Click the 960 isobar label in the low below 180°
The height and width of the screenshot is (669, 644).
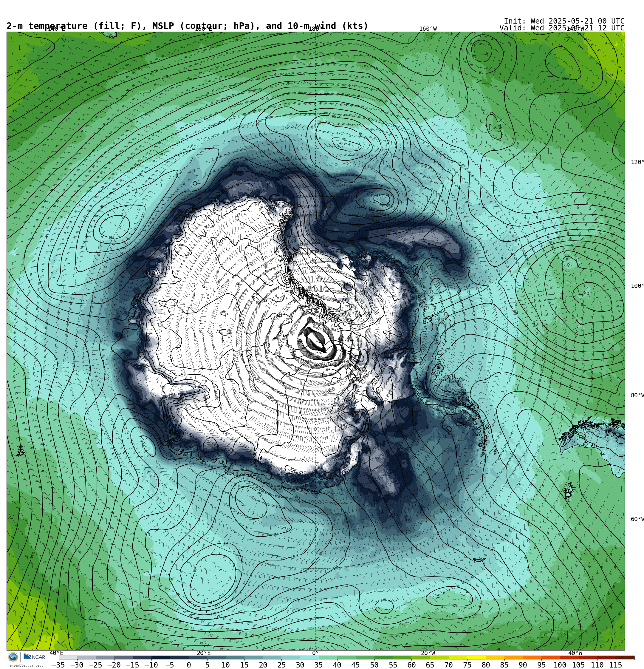pyautogui.click(x=344, y=140)
